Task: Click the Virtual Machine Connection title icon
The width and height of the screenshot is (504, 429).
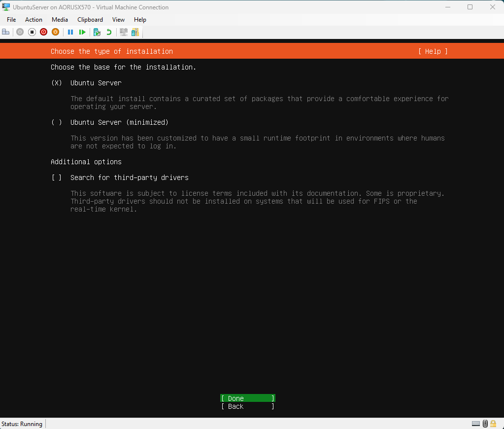Action: tap(6, 7)
